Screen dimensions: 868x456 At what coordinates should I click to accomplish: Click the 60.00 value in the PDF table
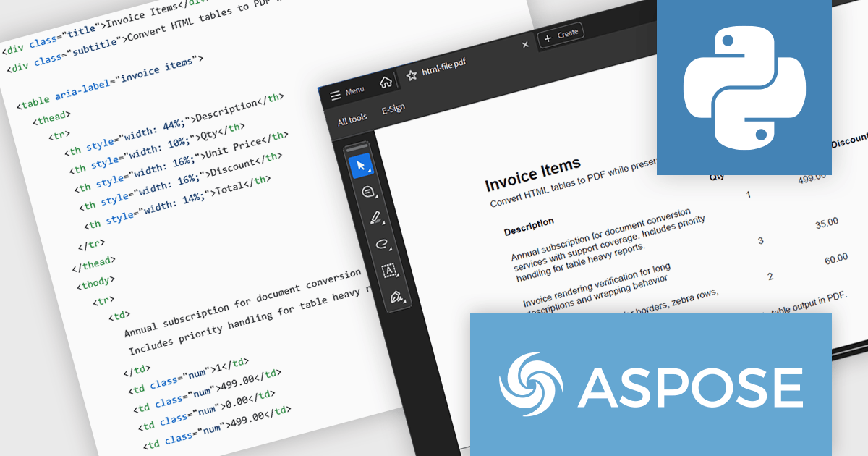tap(836, 258)
